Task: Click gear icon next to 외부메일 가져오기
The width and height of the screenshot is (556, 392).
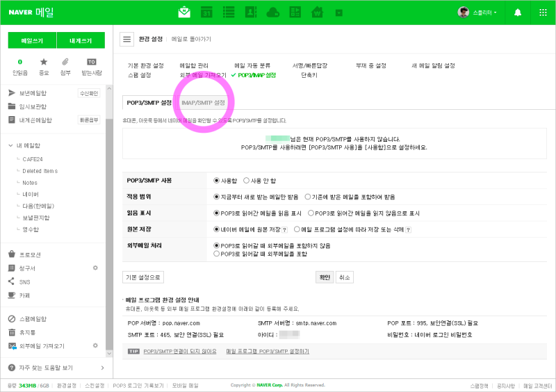Action: pyautogui.click(x=95, y=345)
